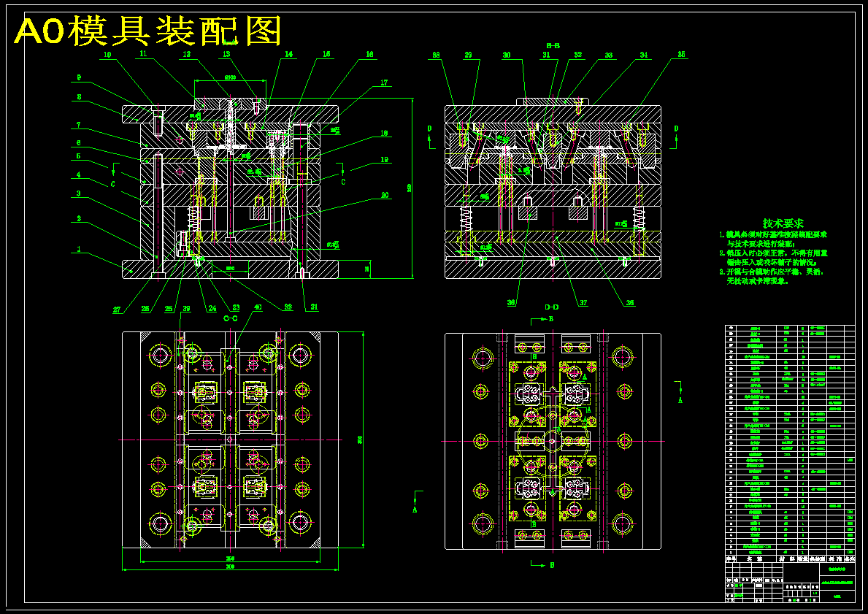Click part callout number 20
This screenshot has width=868, height=614.
[384, 195]
